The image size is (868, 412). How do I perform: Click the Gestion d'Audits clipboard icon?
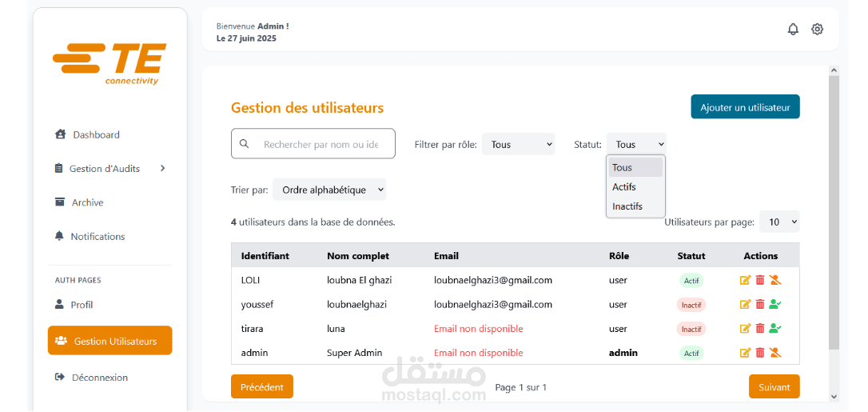point(58,168)
